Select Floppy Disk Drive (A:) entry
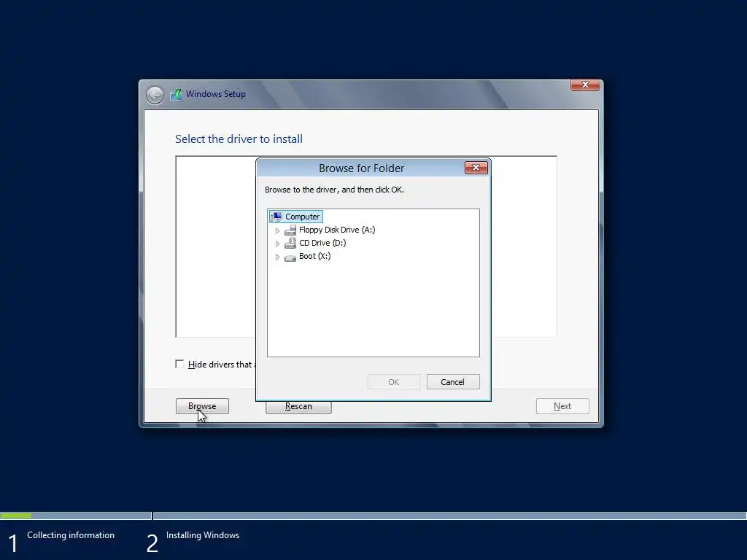The image size is (747, 560). point(337,230)
